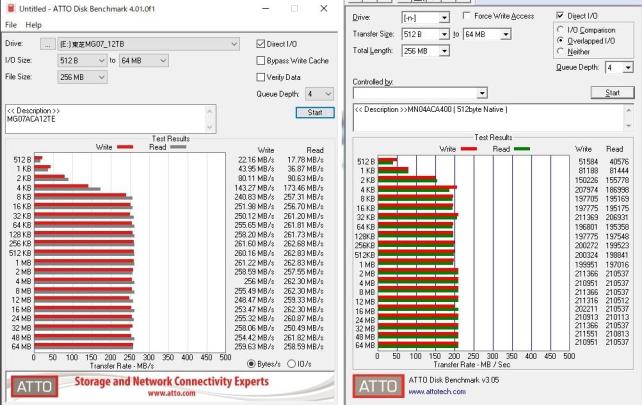Click write value 259.63 MB/s
This screenshot has width=642, height=405.
254,346
